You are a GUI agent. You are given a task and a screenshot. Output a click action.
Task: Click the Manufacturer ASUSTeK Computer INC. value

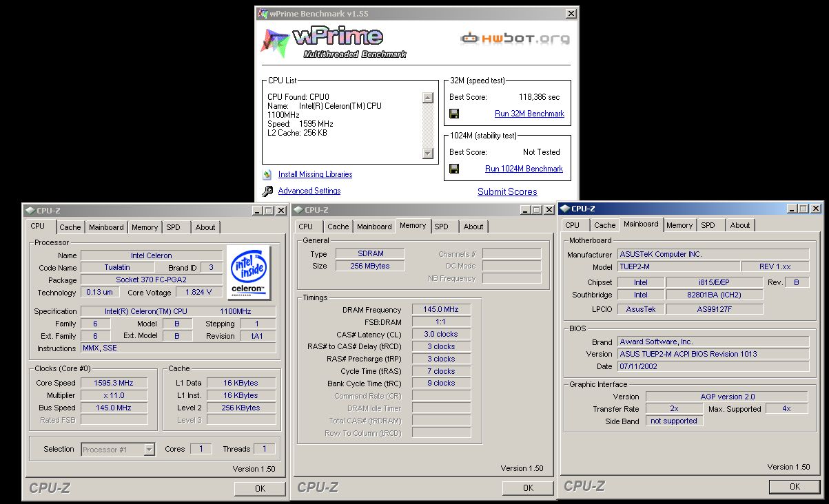[713, 255]
